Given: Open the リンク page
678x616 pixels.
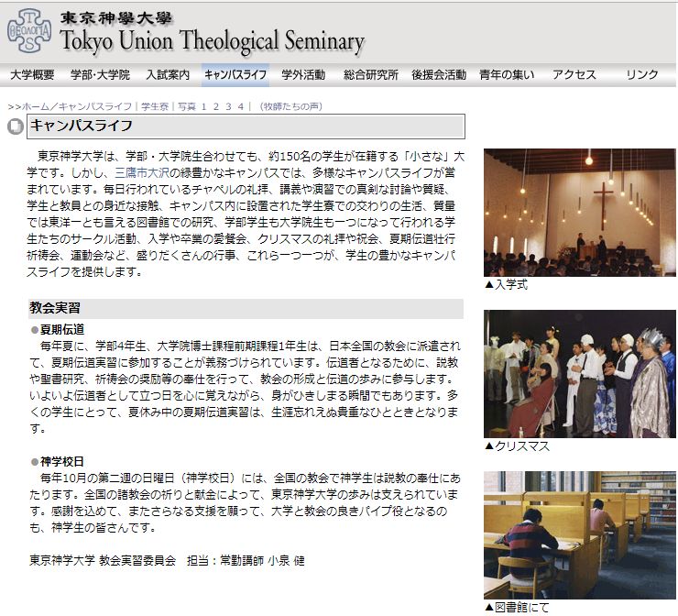Looking at the screenshot, I should pyautogui.click(x=642, y=75).
